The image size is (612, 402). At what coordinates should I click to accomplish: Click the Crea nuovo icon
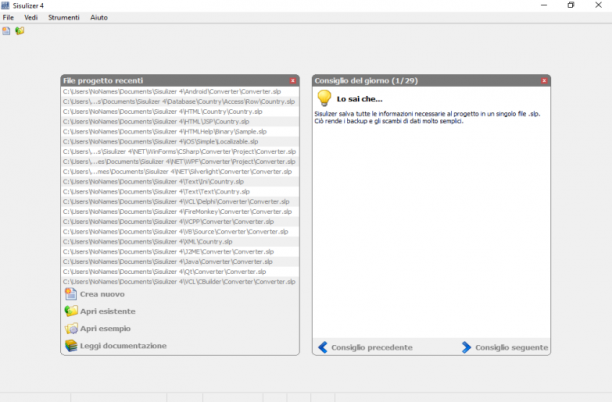[x=71, y=294]
